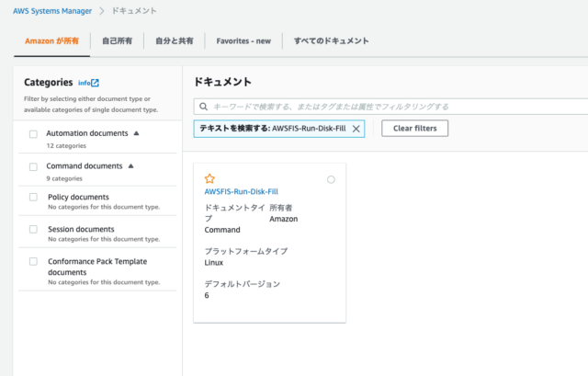This screenshot has width=588, height=376.
Task: Click the favorite star icon on document card
Action: [209, 178]
